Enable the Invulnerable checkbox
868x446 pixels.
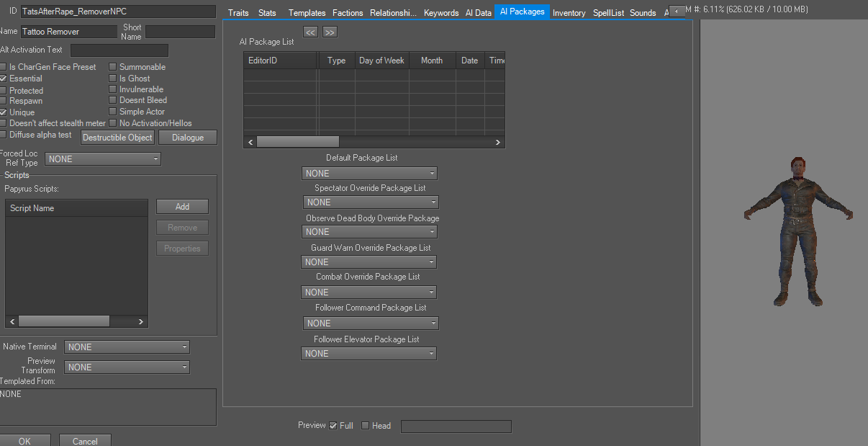(x=113, y=89)
